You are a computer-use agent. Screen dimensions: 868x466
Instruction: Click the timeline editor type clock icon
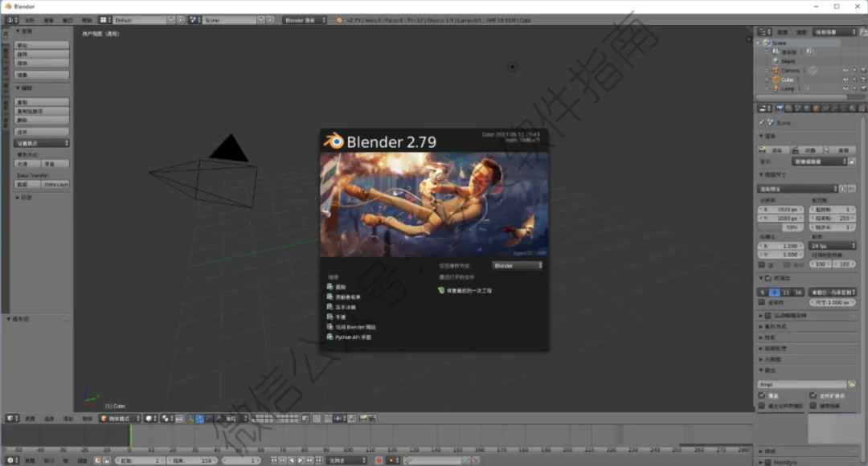[12, 460]
